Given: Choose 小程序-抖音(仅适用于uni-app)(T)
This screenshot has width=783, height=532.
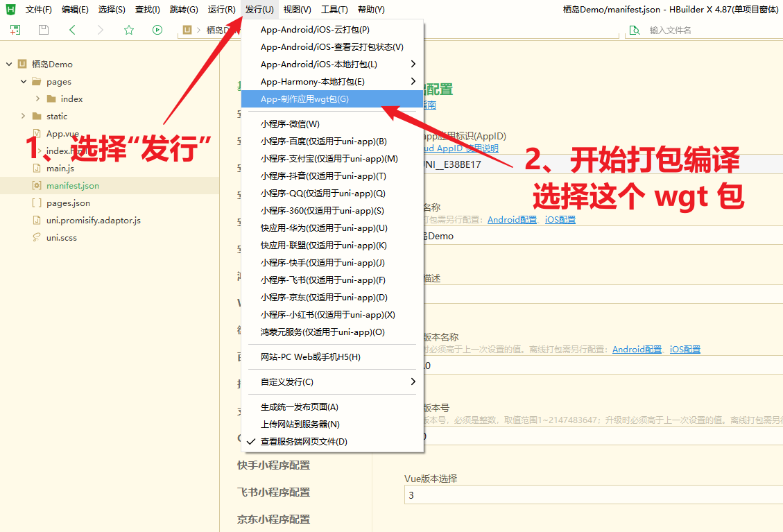Looking at the screenshot, I should [x=332, y=176].
